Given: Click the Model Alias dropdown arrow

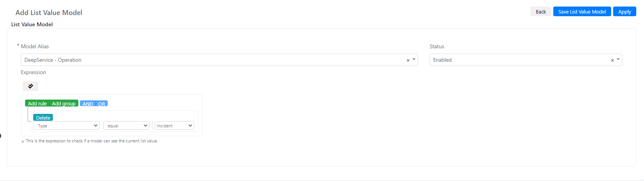Looking at the screenshot, I should pyautogui.click(x=414, y=59).
